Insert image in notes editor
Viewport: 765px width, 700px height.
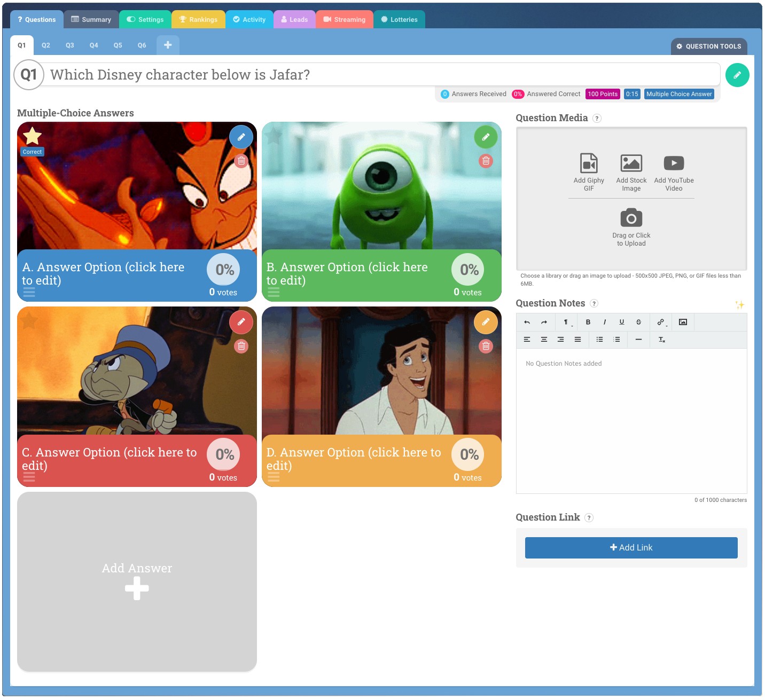click(683, 323)
